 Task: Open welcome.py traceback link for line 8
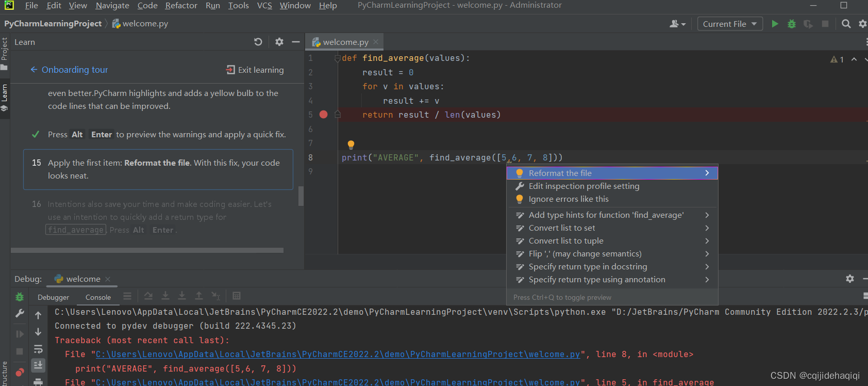(x=338, y=354)
